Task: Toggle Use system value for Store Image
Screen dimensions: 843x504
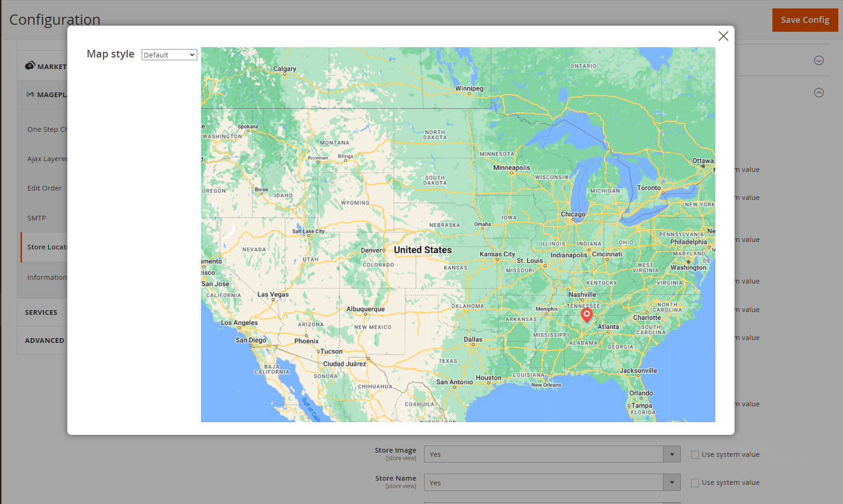Action: (695, 455)
